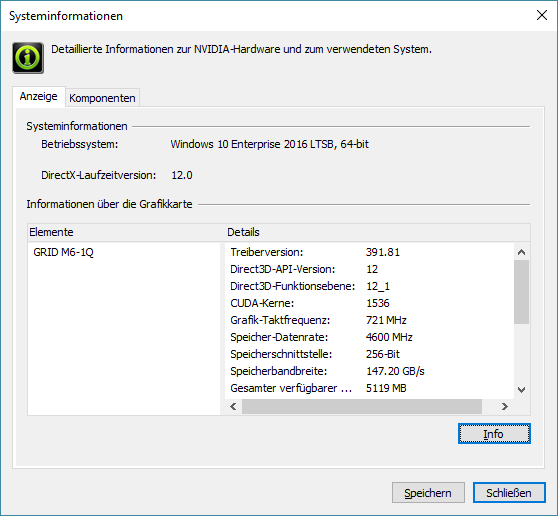Viewport: 558px width, 516px height.
Task: Select the Anzeige tab
Action: coord(38,96)
